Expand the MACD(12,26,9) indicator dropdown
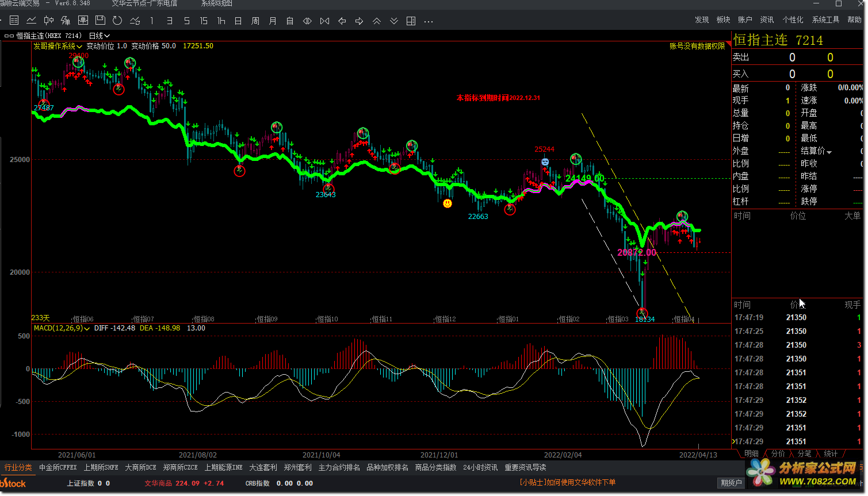This screenshot has width=868, height=496. [62, 328]
